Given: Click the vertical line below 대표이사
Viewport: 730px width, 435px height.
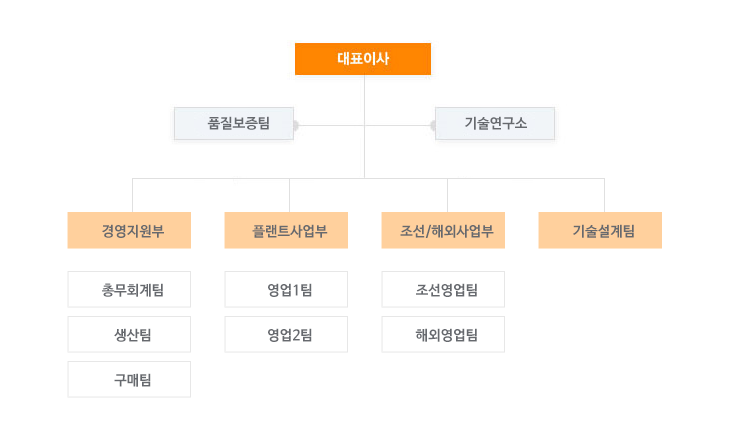Looking at the screenshot, I should [364, 126].
